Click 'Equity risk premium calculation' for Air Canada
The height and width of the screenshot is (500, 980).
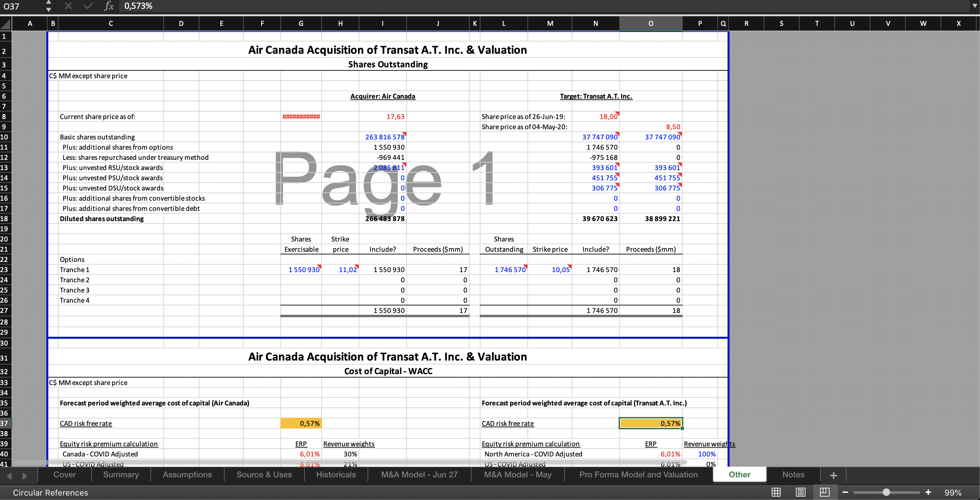pos(109,444)
